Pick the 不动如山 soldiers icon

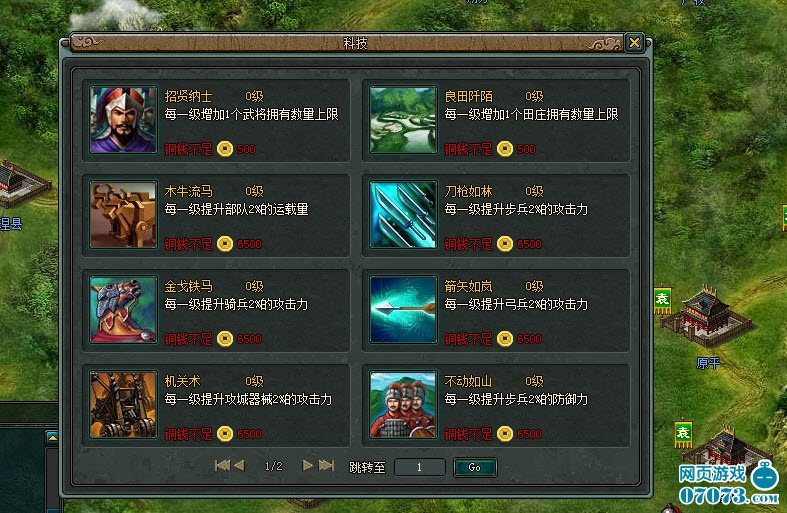403,405
